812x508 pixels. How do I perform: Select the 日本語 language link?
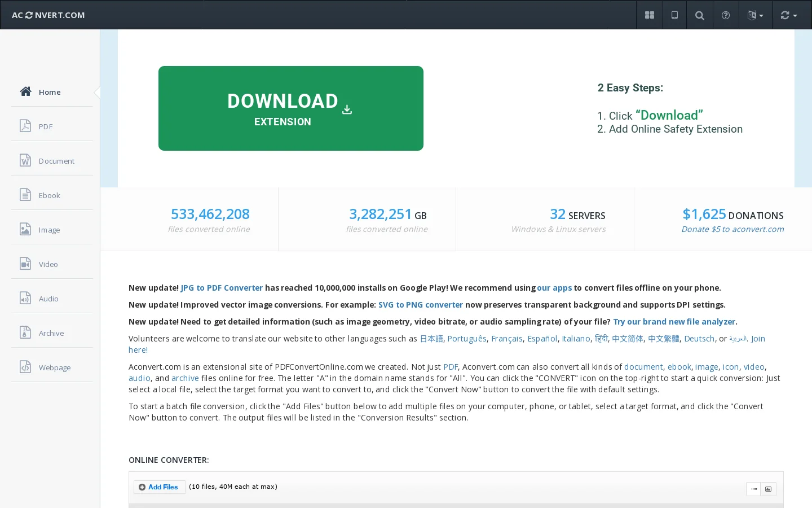[x=431, y=339]
